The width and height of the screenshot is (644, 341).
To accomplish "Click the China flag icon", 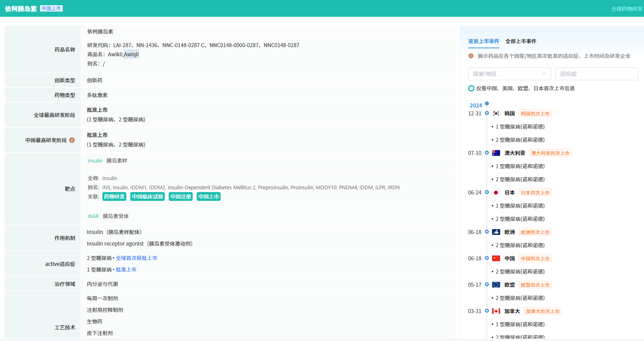I will (x=496, y=258).
